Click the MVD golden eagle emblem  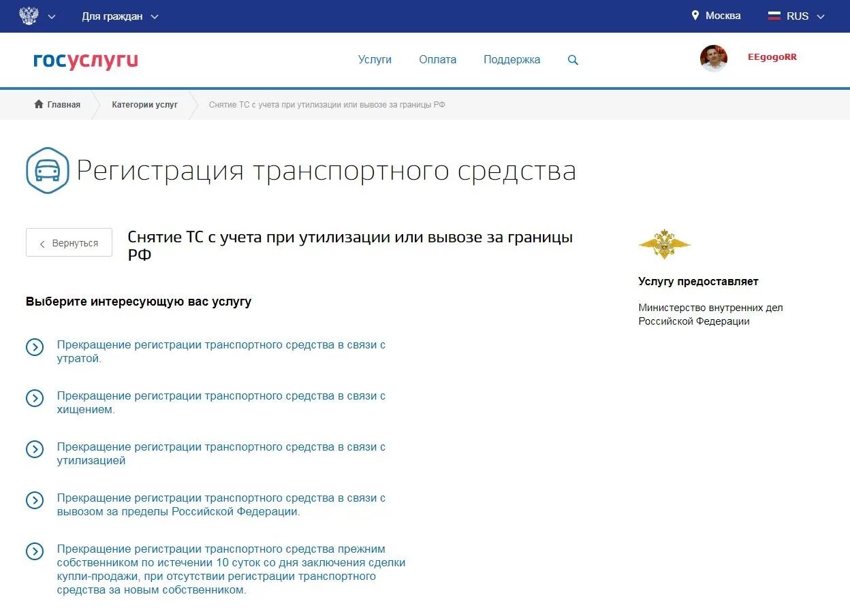[x=665, y=244]
